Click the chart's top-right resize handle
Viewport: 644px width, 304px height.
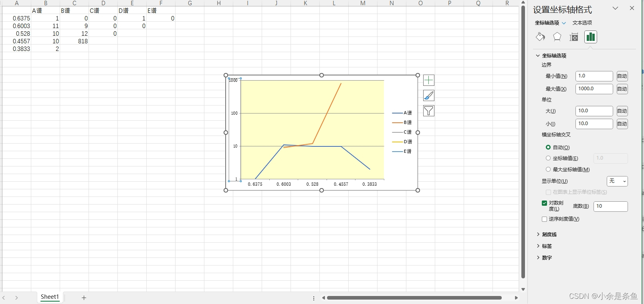pos(418,75)
